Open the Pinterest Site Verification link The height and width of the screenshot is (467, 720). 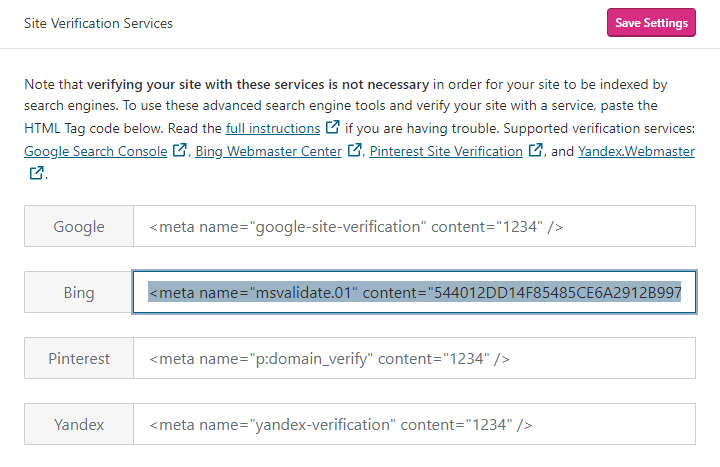446,151
